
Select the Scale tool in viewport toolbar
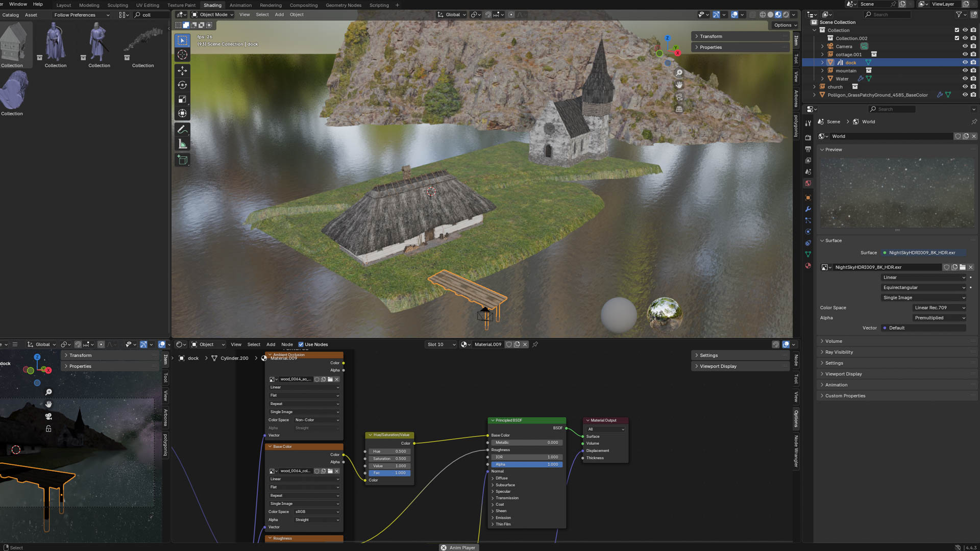pyautogui.click(x=182, y=99)
